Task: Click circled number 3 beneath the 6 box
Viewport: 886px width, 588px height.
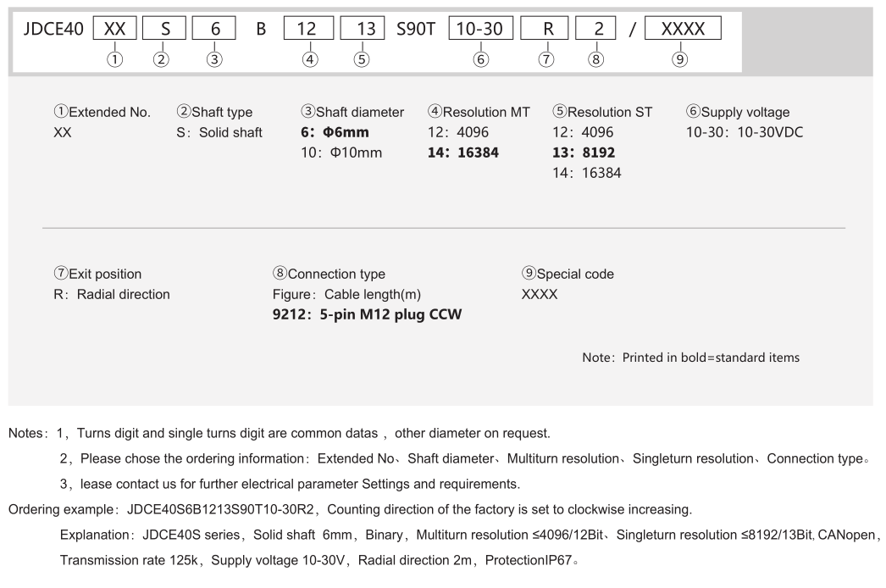Action: click(x=215, y=58)
